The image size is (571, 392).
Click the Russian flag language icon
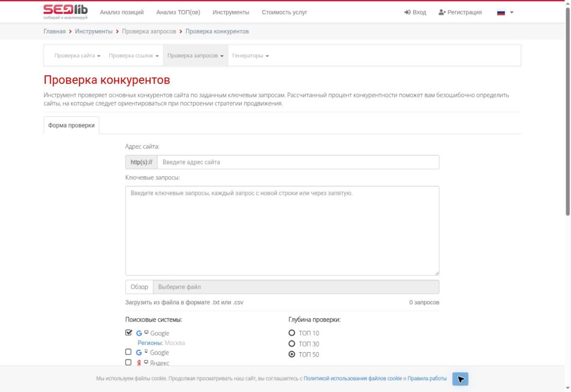501,13
